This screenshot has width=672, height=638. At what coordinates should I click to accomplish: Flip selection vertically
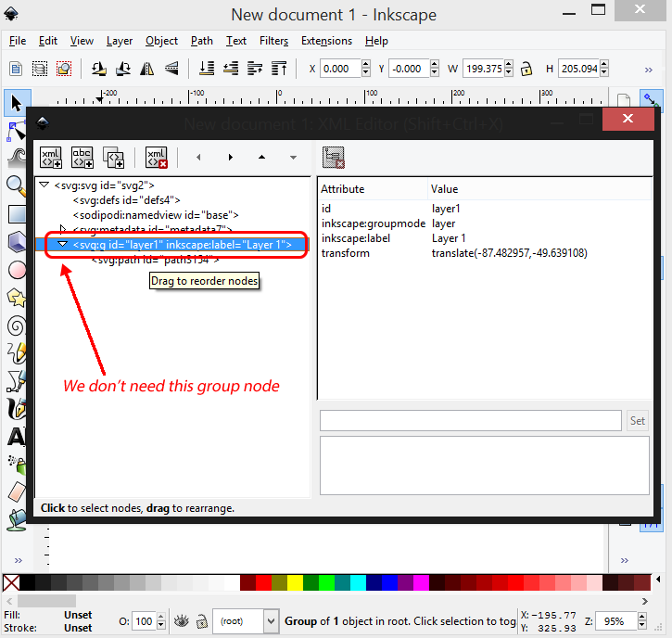171,69
